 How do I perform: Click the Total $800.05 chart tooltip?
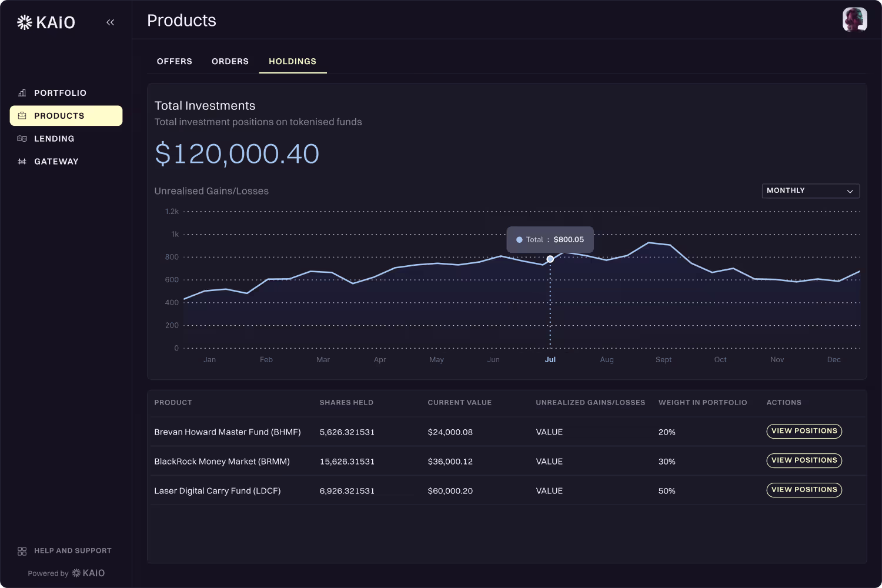(550, 240)
